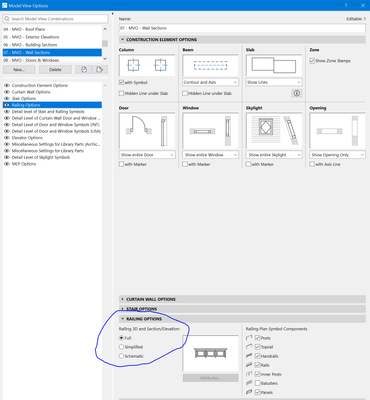Enable Door with Marker checkbox

(122, 164)
